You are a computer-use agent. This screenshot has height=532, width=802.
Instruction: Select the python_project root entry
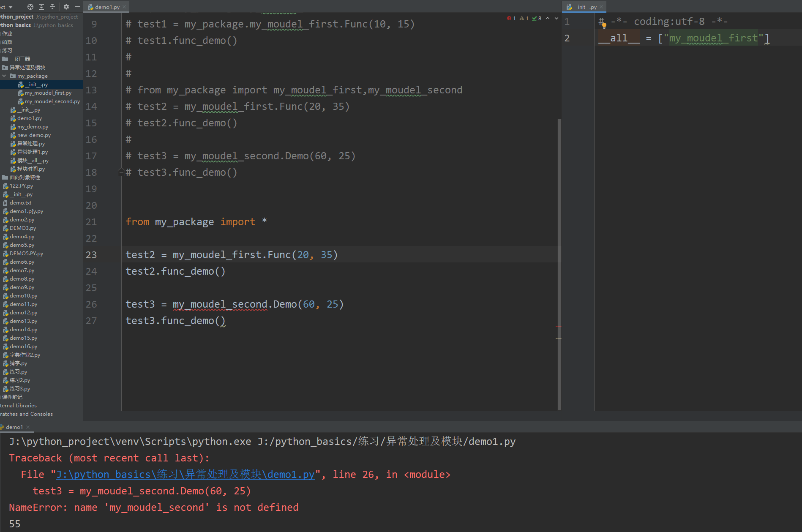pyautogui.click(x=39, y=17)
